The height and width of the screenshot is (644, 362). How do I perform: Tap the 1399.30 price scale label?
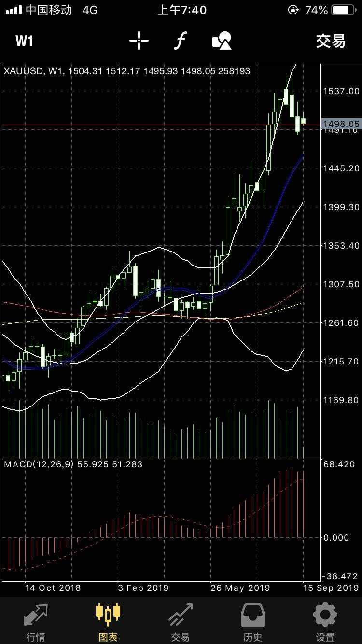click(x=341, y=207)
